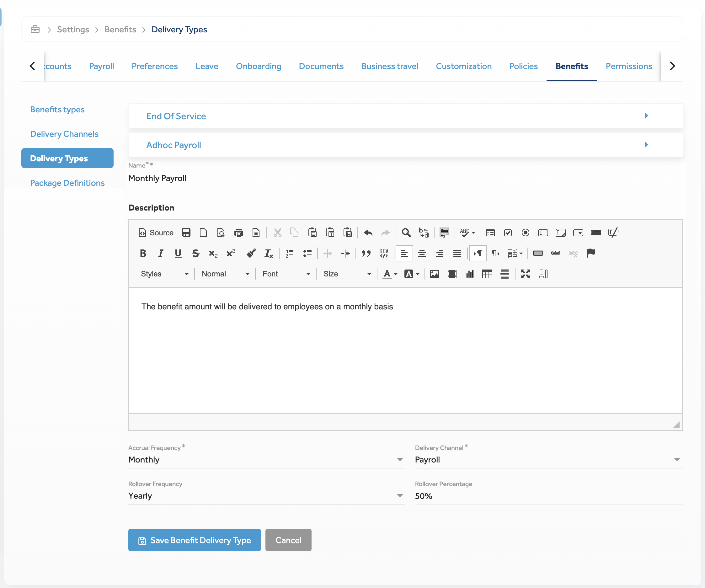Align text to the left
This screenshot has height=588, width=705.
coord(404,254)
